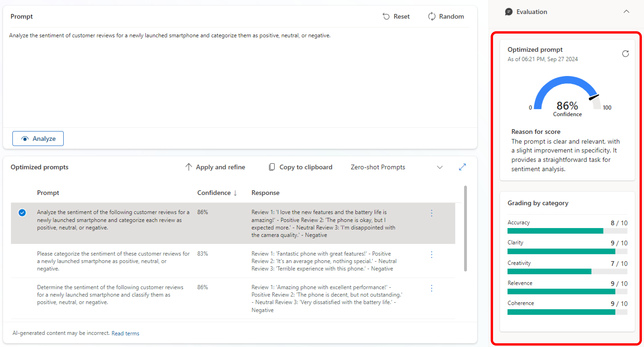Open more options for the 83% prompt row

pyautogui.click(x=431, y=255)
